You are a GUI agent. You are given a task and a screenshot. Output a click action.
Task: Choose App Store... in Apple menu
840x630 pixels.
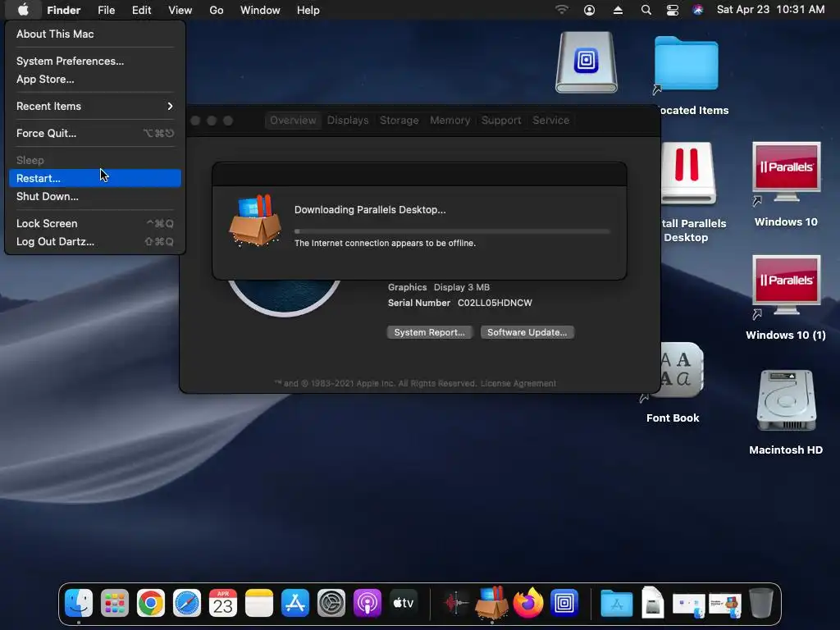[95, 80]
